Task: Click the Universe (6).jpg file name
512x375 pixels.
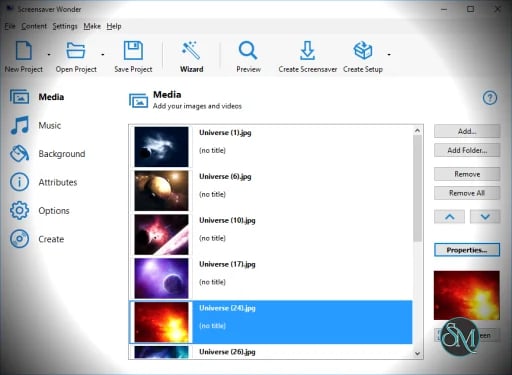Action: pyautogui.click(x=225, y=176)
